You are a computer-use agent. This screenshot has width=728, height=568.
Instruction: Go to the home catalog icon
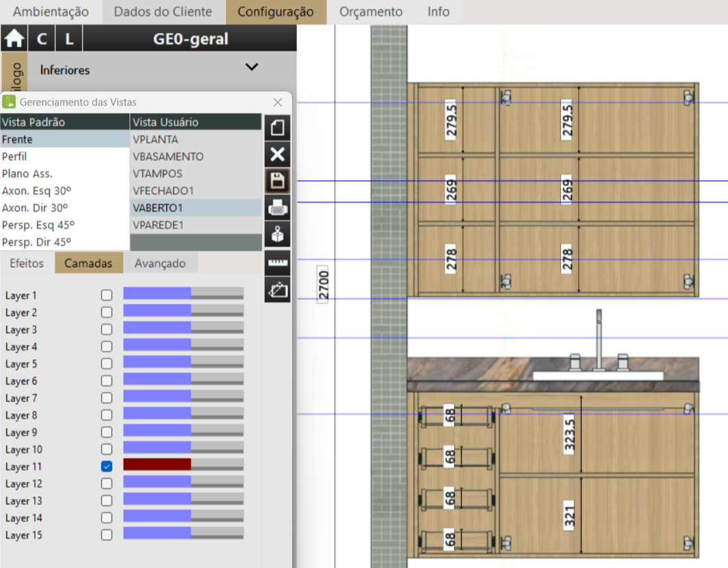(x=14, y=39)
